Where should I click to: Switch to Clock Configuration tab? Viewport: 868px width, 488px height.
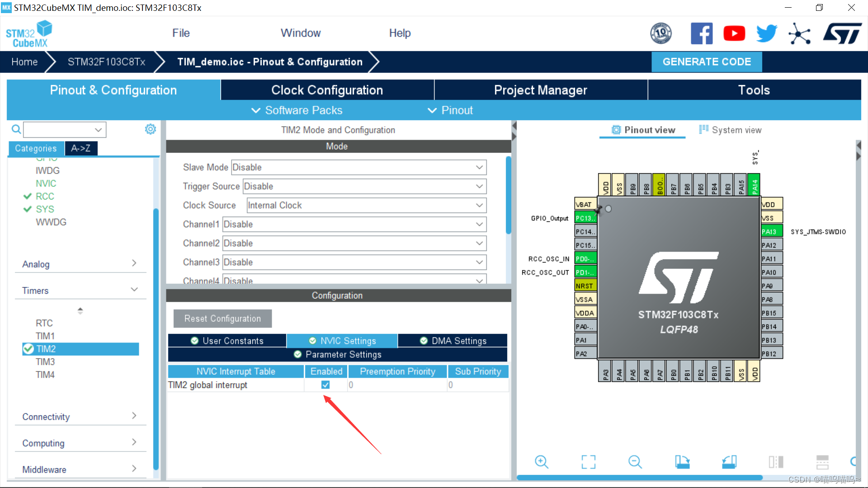click(x=327, y=90)
